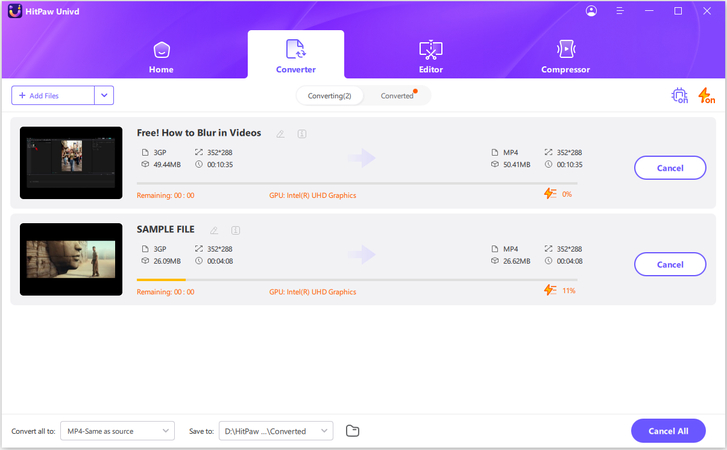The height and width of the screenshot is (450, 727).
Task: Minimize the HitPaw Univd window
Action: click(649, 11)
